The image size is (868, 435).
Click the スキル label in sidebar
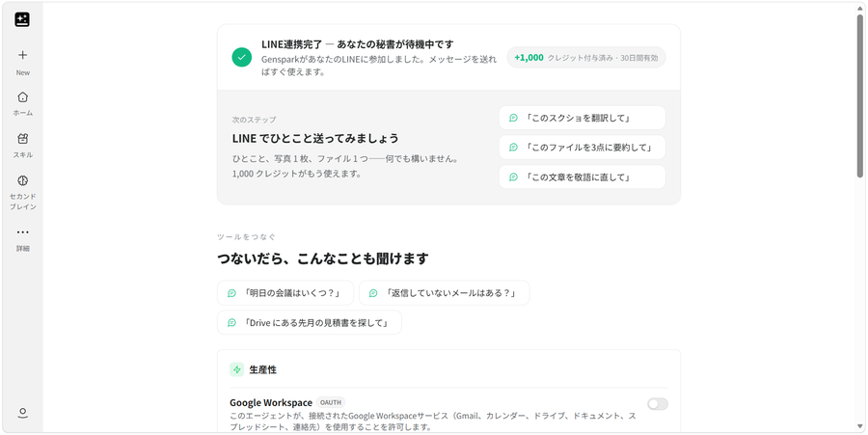(23, 155)
